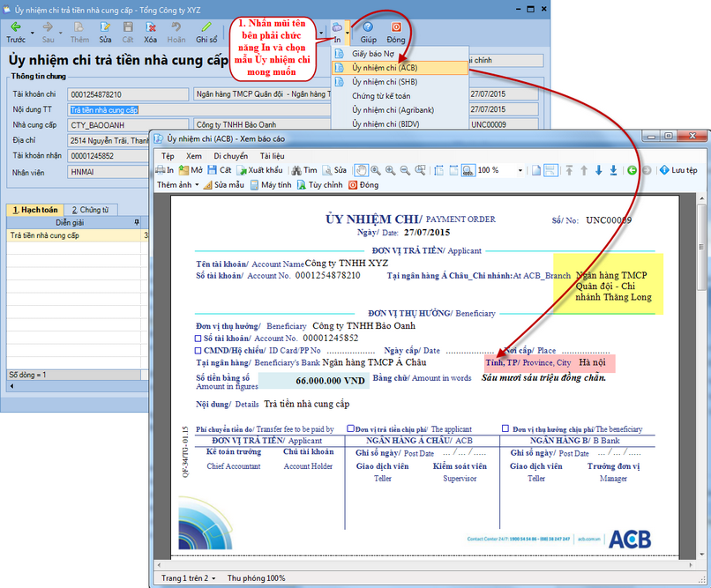Image resolution: width=711 pixels, height=588 pixels.
Task: Toggle single page view icon
Action: coord(536,170)
